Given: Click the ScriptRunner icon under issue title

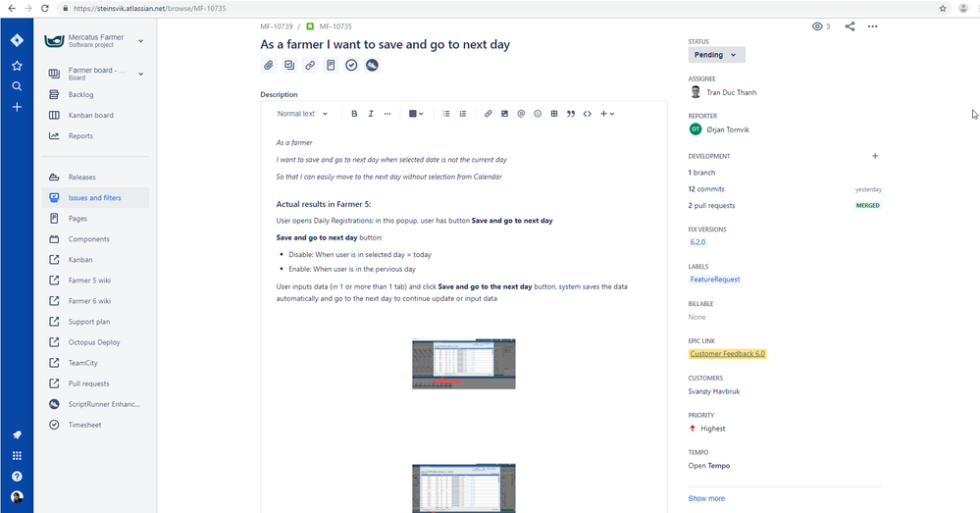Looking at the screenshot, I should (372, 65).
